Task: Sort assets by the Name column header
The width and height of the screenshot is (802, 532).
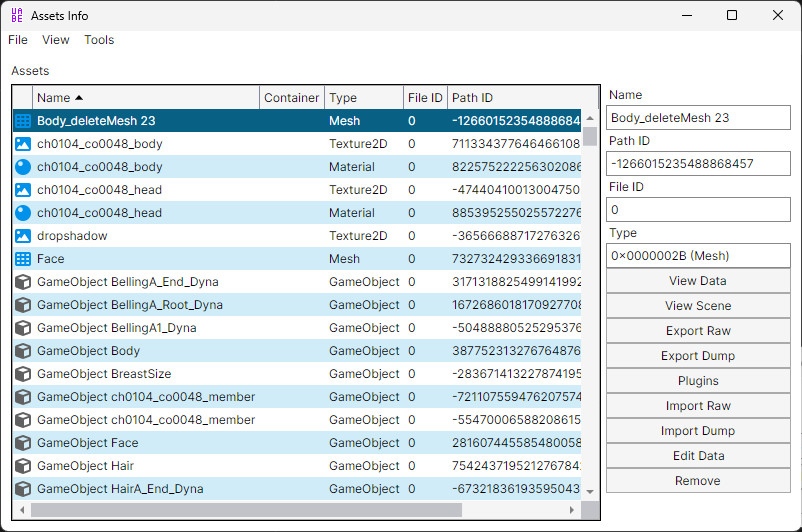Action: click(x=146, y=98)
